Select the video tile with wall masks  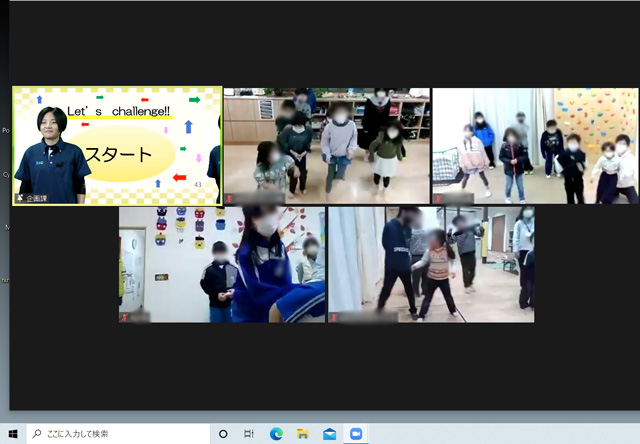click(x=222, y=264)
